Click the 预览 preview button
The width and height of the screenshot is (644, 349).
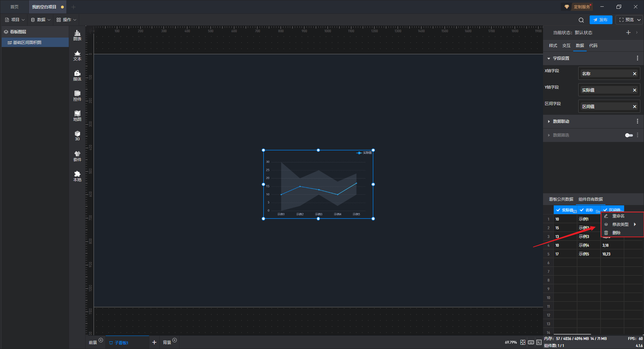click(x=626, y=20)
